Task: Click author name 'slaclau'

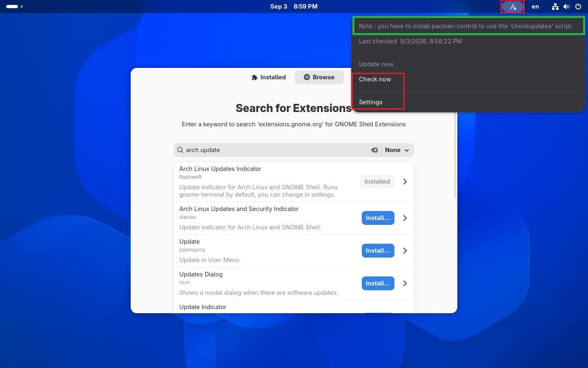Action: [x=187, y=217]
